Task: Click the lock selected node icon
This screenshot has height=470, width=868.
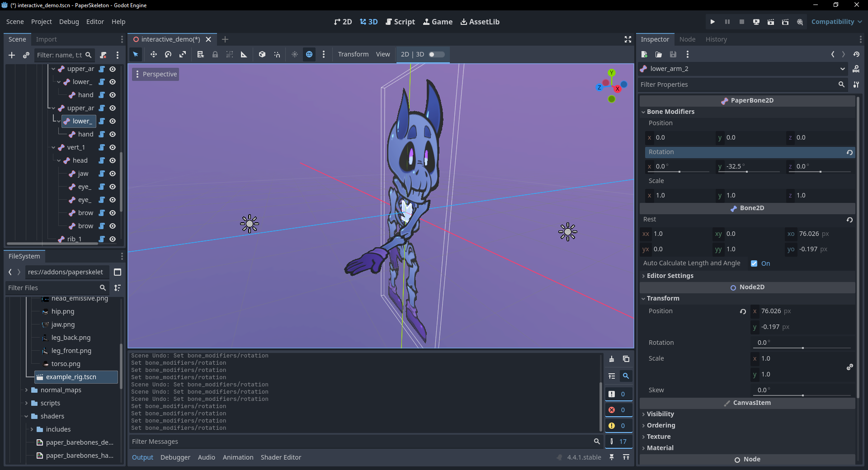Action: 215,54
